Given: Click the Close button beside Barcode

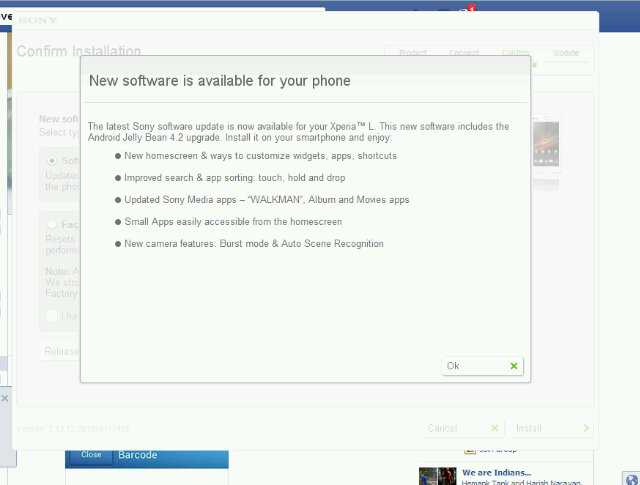Looking at the screenshot, I should (x=91, y=455).
